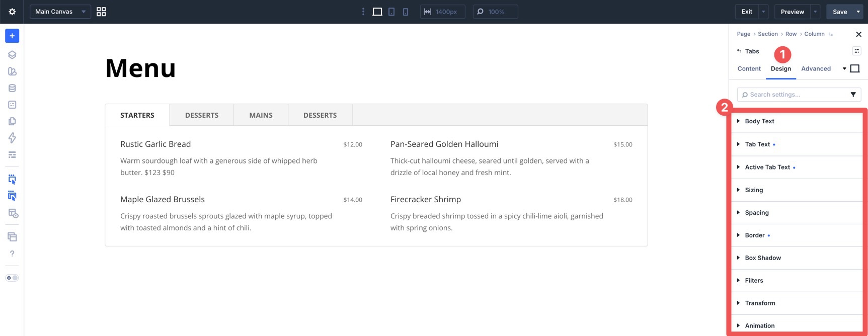Image resolution: width=868 pixels, height=336 pixels.
Task: Open builder settings gear icon
Action: 12,12
